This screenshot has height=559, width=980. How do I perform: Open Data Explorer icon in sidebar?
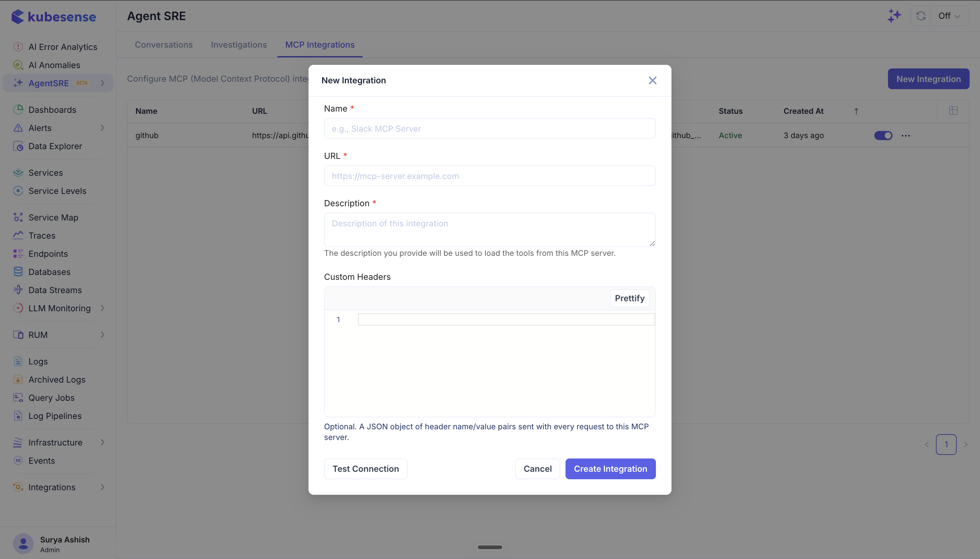(x=18, y=146)
